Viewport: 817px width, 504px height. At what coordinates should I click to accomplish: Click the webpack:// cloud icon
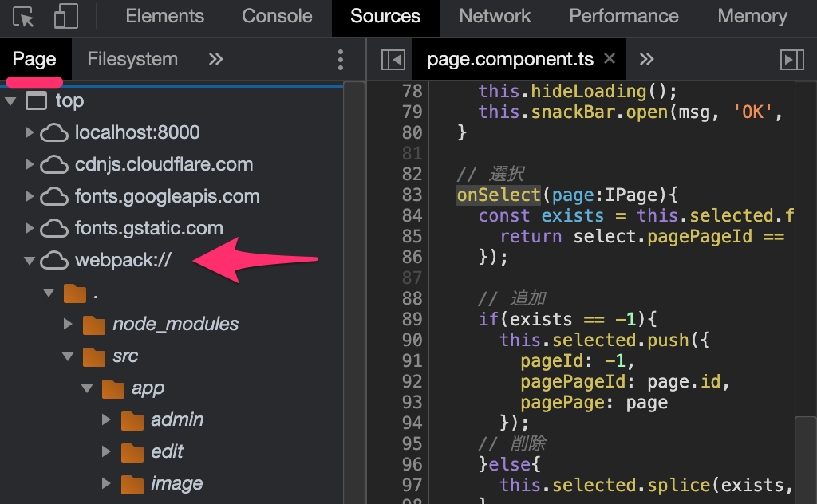pyautogui.click(x=54, y=260)
